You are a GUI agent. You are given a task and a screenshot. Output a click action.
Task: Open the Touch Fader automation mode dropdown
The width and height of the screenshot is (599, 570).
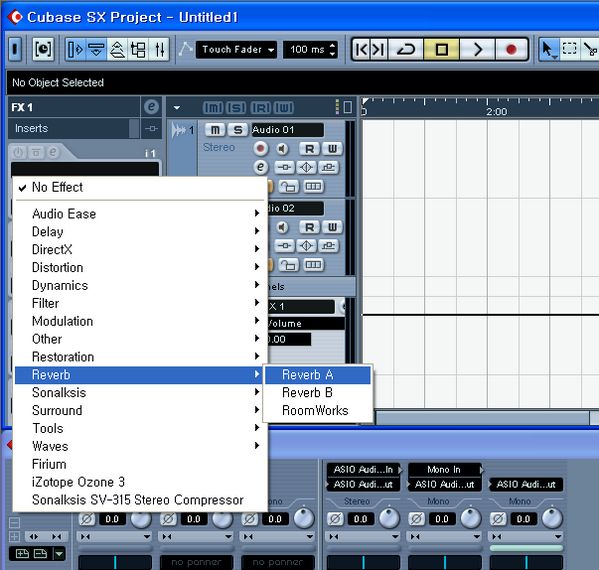pos(236,50)
